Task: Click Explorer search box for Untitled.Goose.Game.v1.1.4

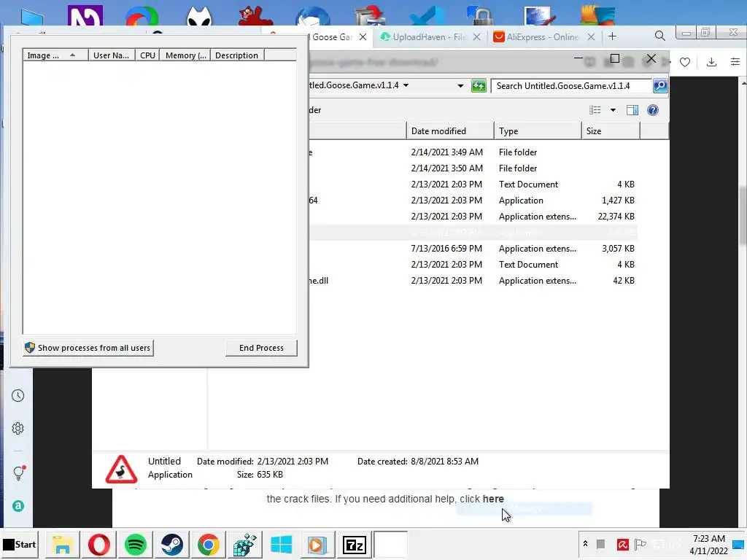Action: (x=572, y=86)
